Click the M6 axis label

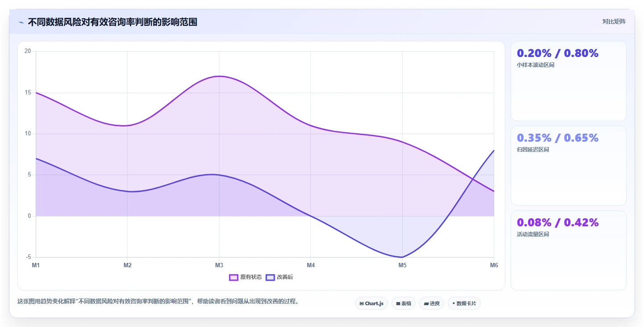[494, 266]
